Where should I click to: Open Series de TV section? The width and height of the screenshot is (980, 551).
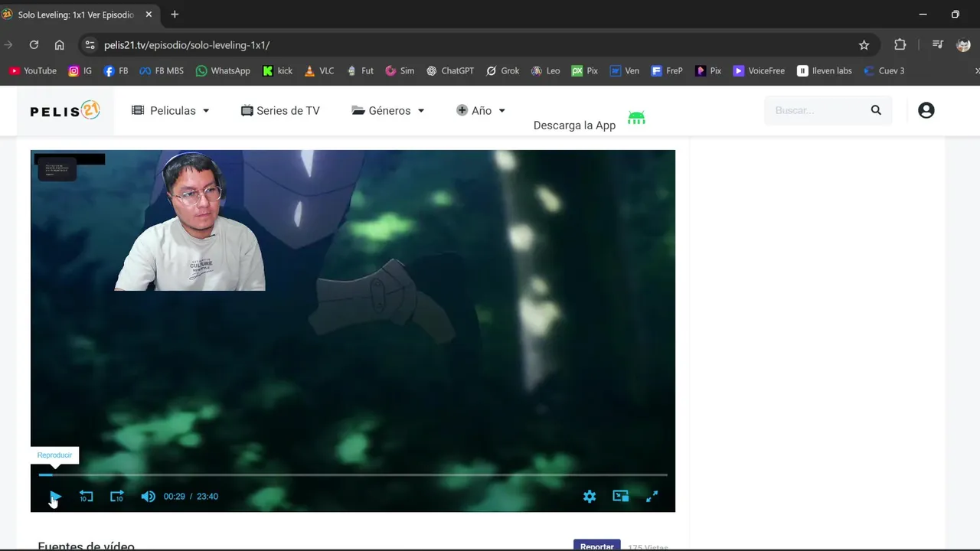tap(280, 110)
